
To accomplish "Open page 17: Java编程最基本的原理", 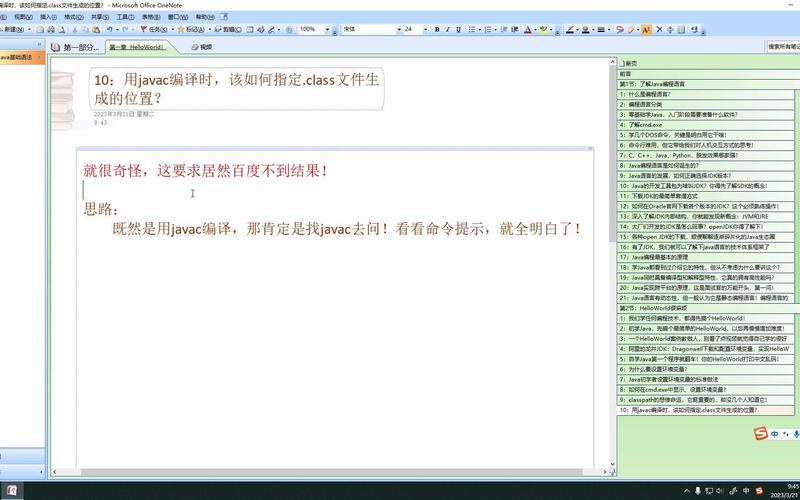I will [x=706, y=257].
